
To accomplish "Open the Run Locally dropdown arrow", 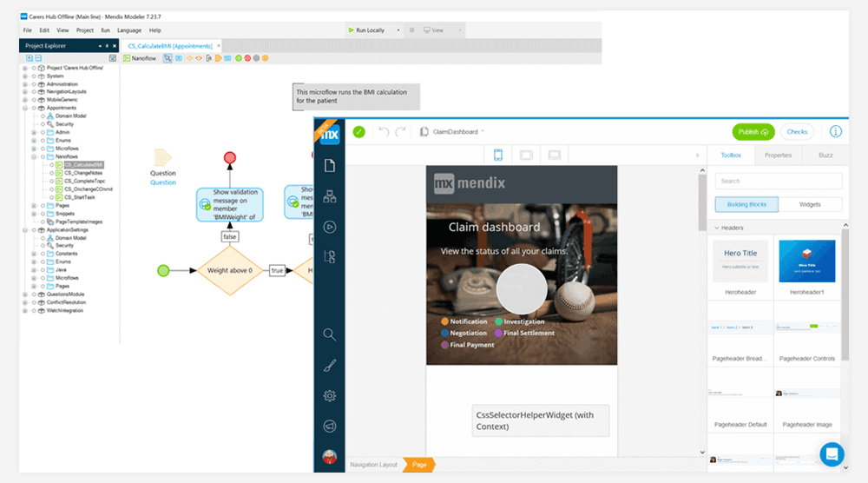I will point(398,30).
